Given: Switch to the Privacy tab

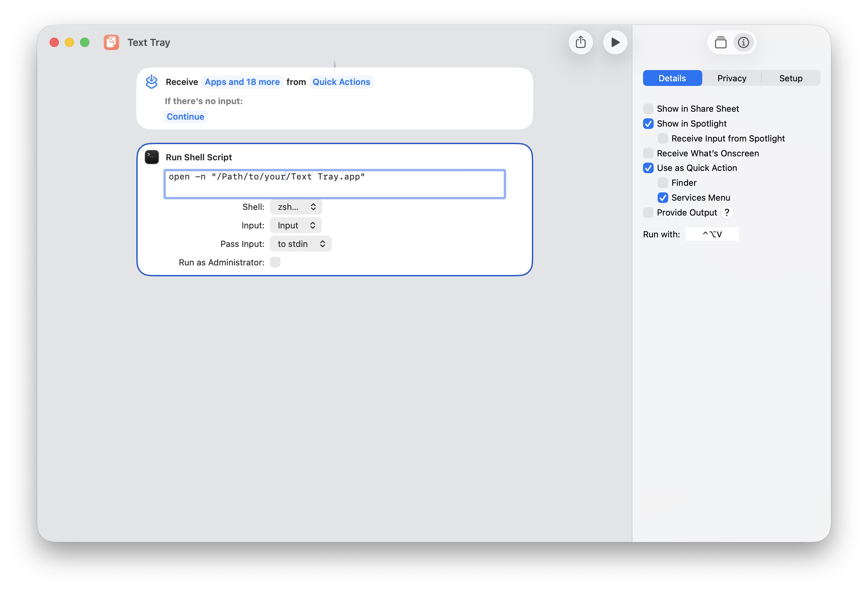Looking at the screenshot, I should click(731, 78).
